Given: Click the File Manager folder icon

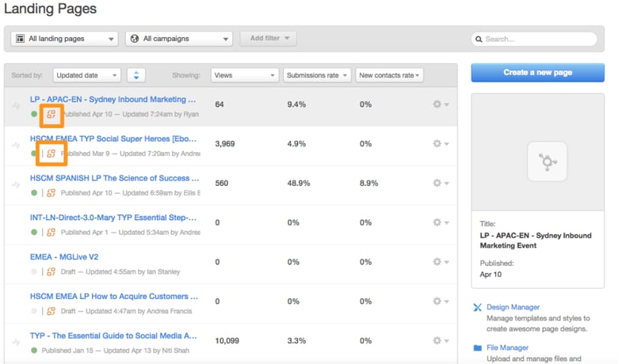Looking at the screenshot, I should pos(478,347).
